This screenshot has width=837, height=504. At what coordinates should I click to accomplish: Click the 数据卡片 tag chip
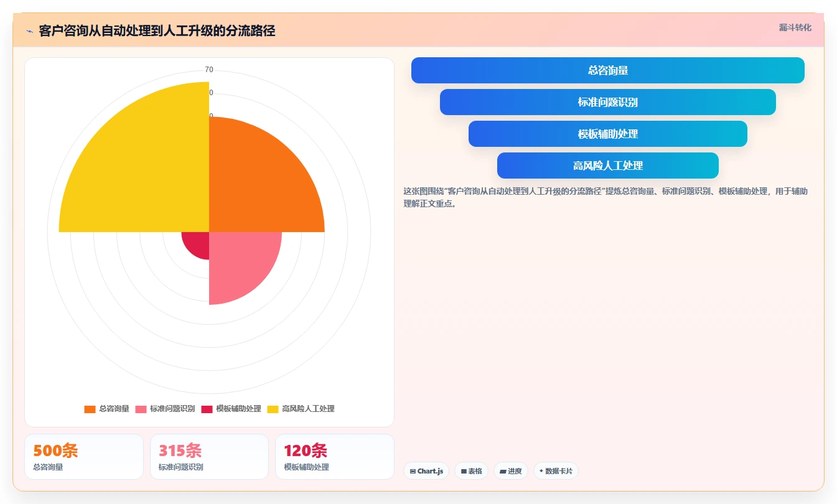[x=556, y=471]
